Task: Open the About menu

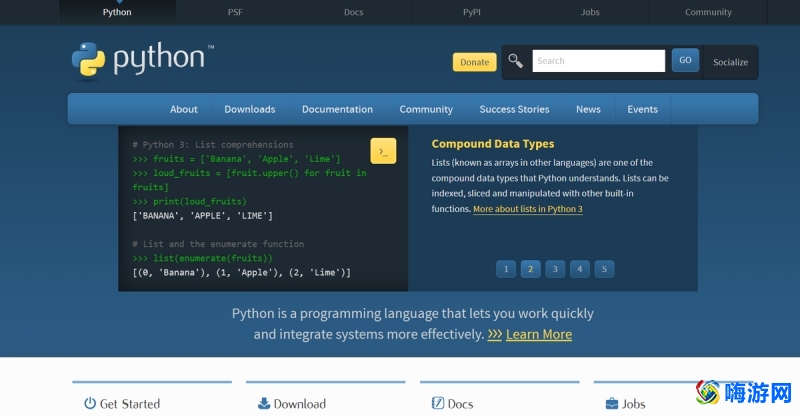Action: coord(184,109)
